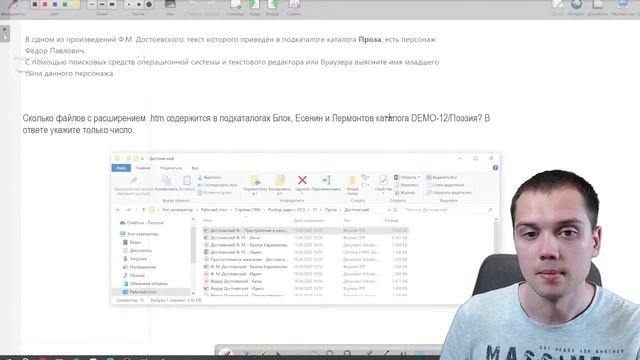Viewport: 640px width, 360px height.
Task: Click the Select all command in ribbon
Action: pos(441,178)
